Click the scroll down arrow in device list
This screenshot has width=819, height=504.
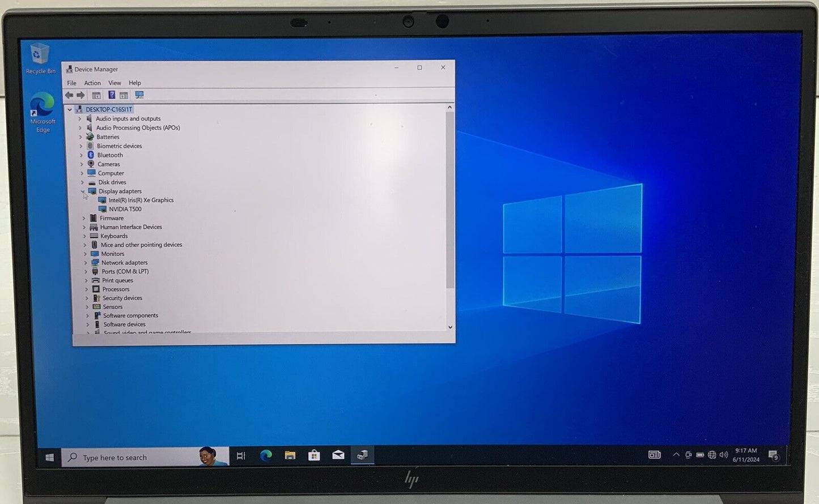pos(450,327)
